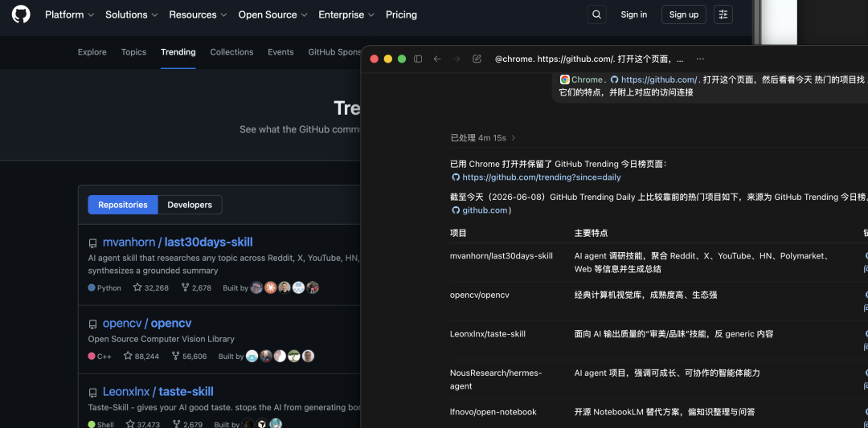Expand the Enterprise menu
This screenshot has width=868, height=428.
346,14
